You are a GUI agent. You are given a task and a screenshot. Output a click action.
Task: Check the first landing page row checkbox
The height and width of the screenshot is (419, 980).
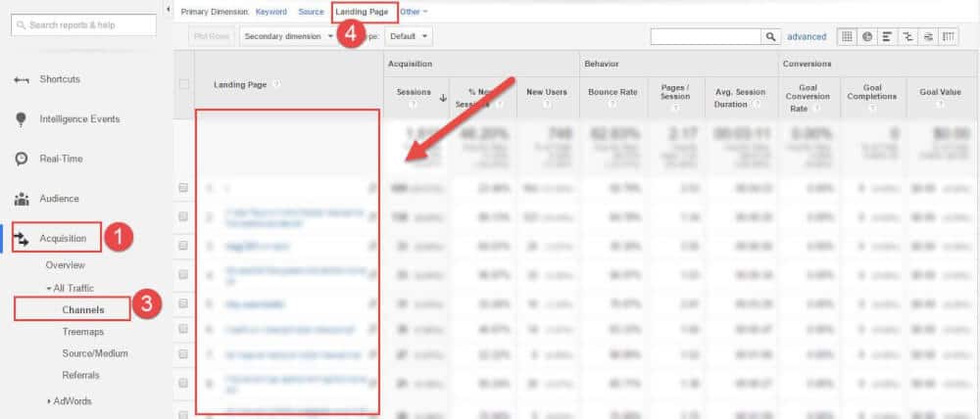tap(184, 188)
